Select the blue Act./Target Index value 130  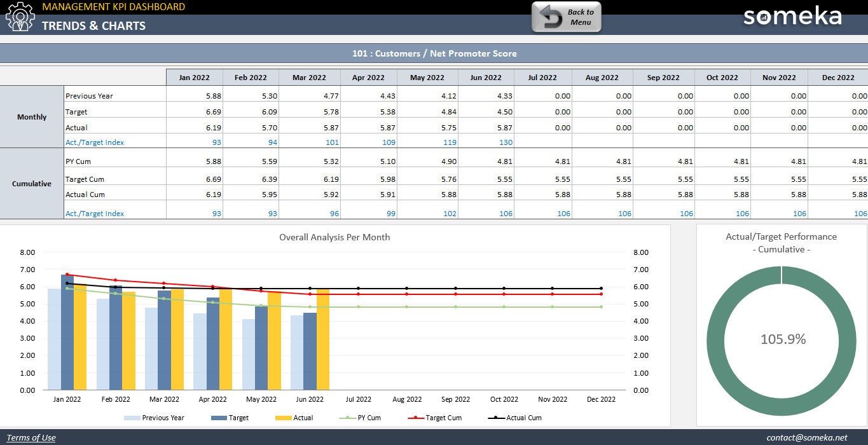506,142
